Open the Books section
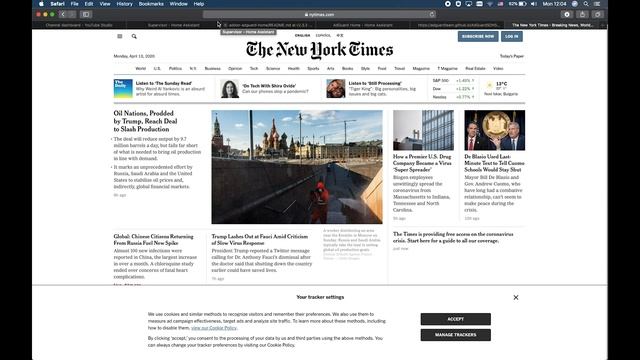 [347, 69]
